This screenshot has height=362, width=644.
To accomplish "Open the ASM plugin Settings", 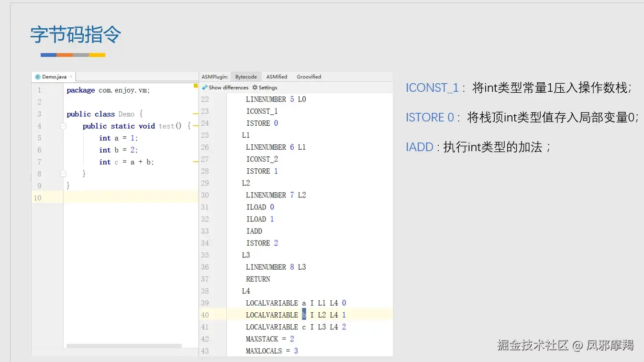I will 265,88.
